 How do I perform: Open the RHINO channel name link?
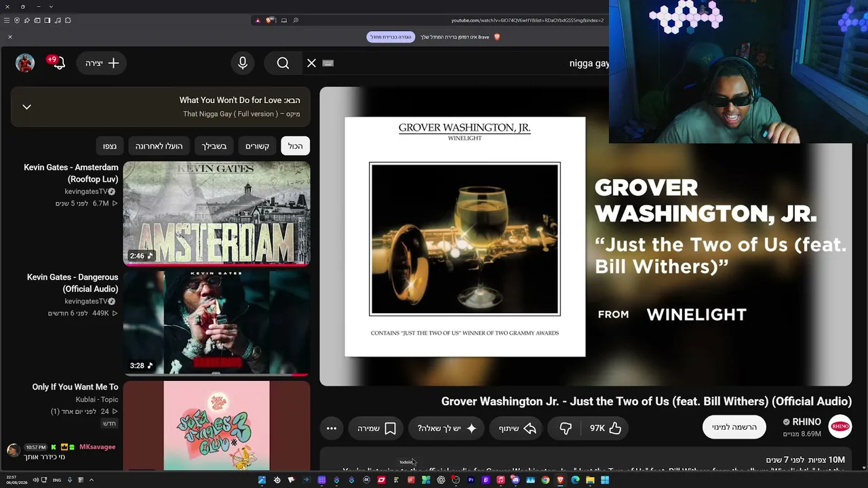click(806, 422)
